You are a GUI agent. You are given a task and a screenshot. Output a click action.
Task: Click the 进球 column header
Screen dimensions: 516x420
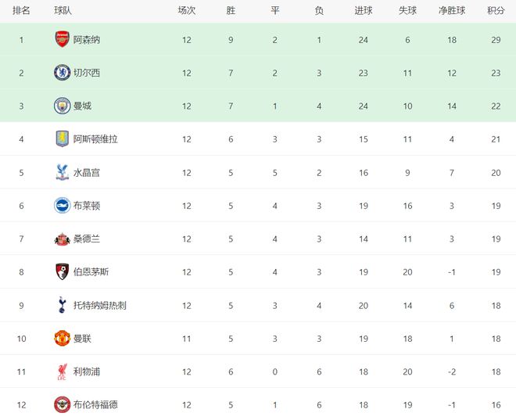pos(364,11)
